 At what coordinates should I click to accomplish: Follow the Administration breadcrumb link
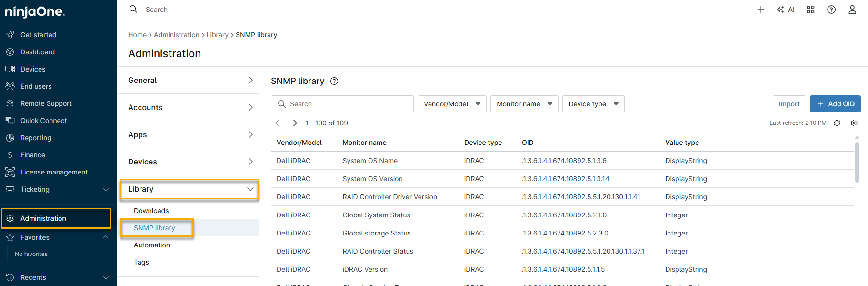tap(177, 35)
